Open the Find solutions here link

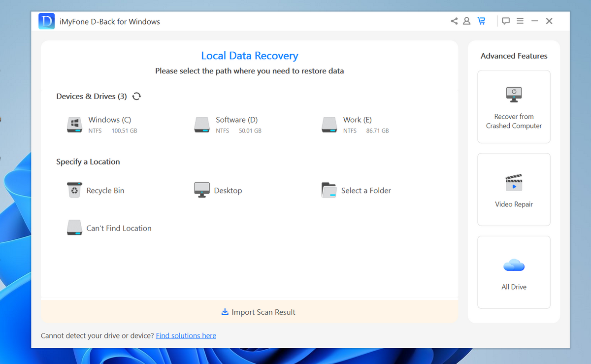click(x=186, y=335)
